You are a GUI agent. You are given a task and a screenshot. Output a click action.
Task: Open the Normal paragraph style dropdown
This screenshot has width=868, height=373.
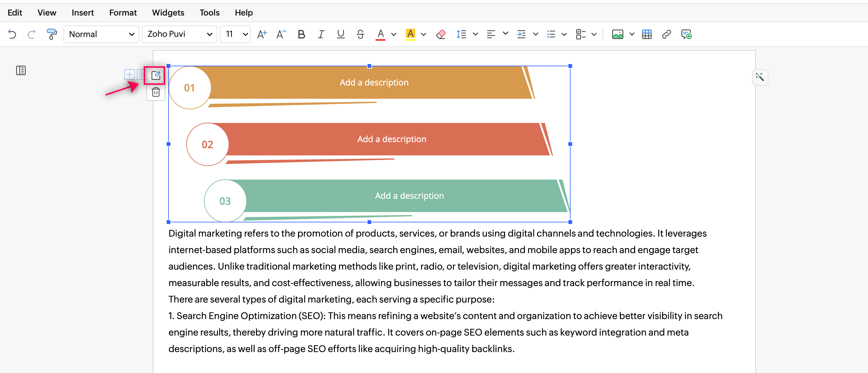pyautogui.click(x=101, y=34)
